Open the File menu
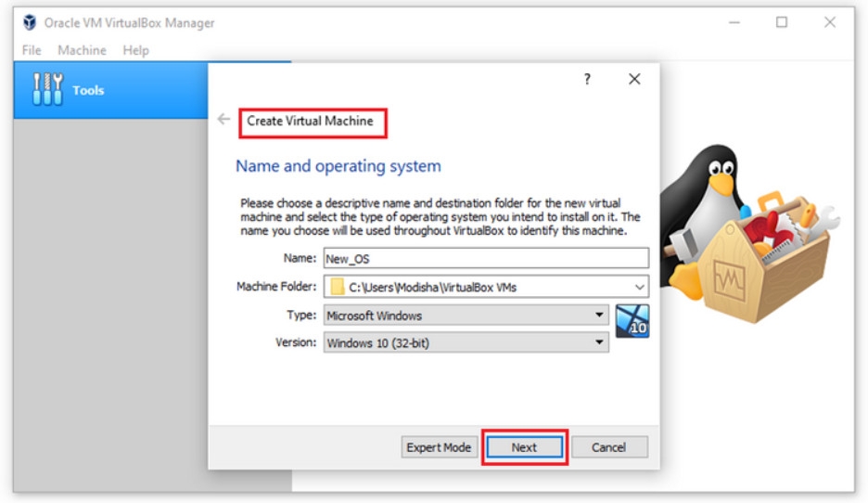868x503 pixels. (x=32, y=50)
